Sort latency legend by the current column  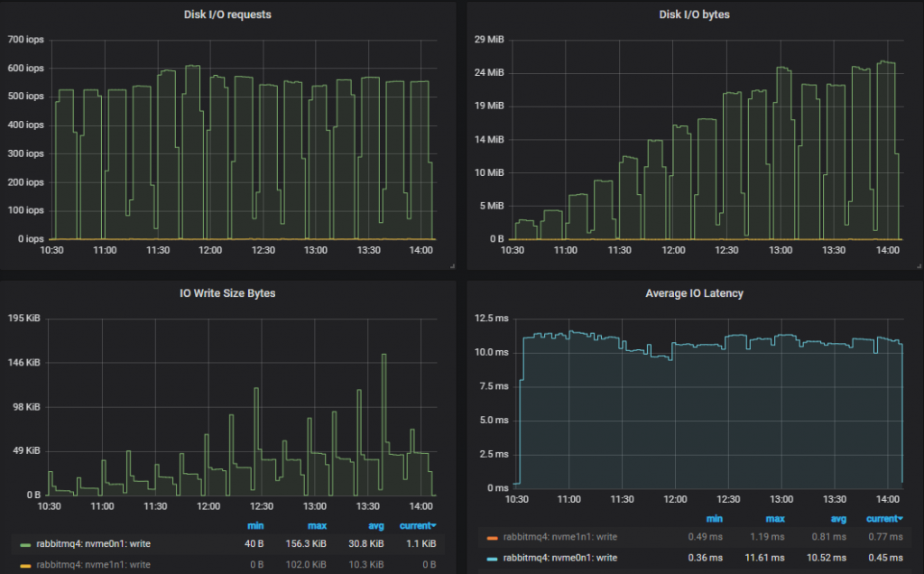[x=882, y=518]
